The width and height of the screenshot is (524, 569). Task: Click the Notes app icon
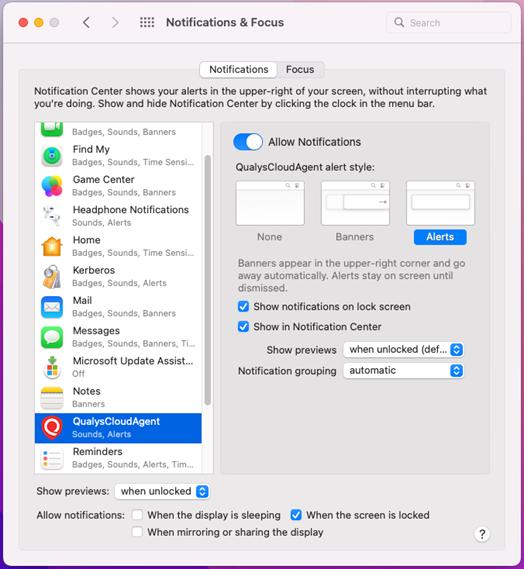point(52,398)
